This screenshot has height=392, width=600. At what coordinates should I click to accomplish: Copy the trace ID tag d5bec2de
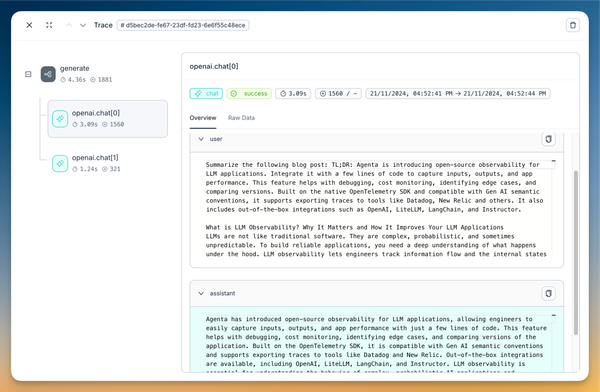coord(183,25)
